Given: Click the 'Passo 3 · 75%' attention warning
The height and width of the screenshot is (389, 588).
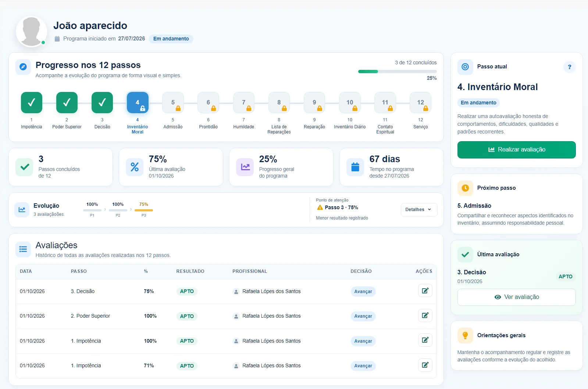Looking at the screenshot, I should click(337, 207).
